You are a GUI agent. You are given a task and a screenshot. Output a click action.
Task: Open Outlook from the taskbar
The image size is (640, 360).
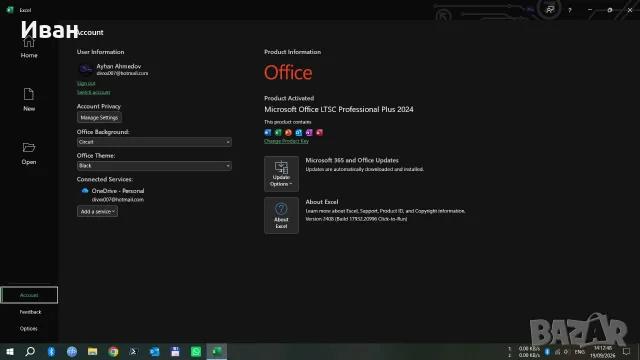pyautogui.click(x=155, y=351)
